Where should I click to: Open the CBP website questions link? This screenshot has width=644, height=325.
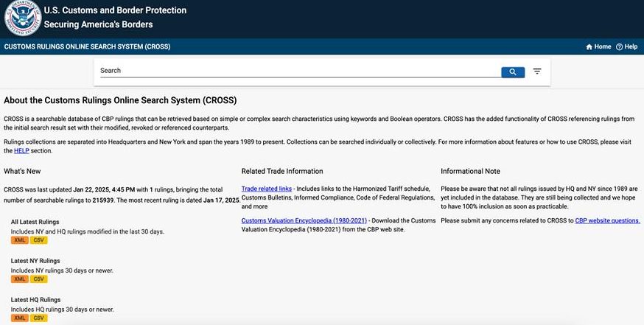[607, 220]
